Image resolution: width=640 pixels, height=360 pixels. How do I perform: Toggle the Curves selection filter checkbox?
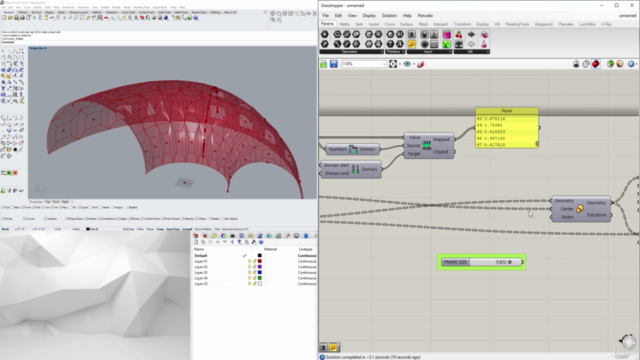click(24, 219)
